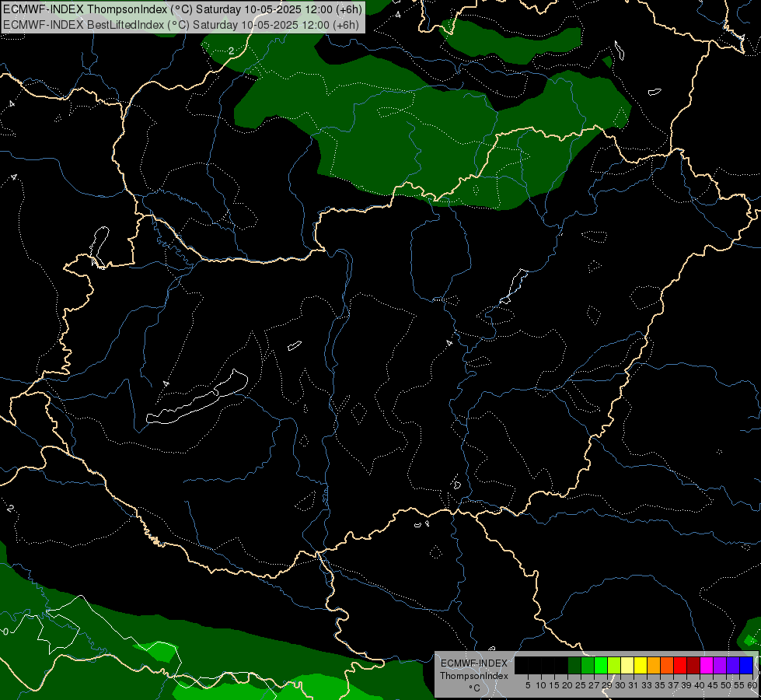The width and height of the screenshot is (761, 700).
Task: Select the blue 55-60 legend swatch
Action: coord(746,665)
